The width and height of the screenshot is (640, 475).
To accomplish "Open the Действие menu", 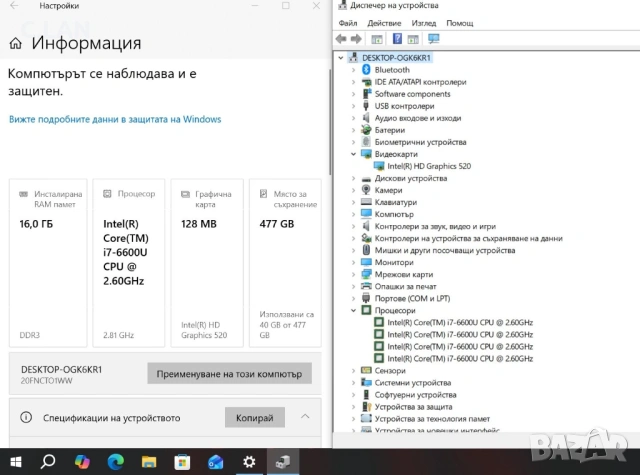I will [384, 23].
